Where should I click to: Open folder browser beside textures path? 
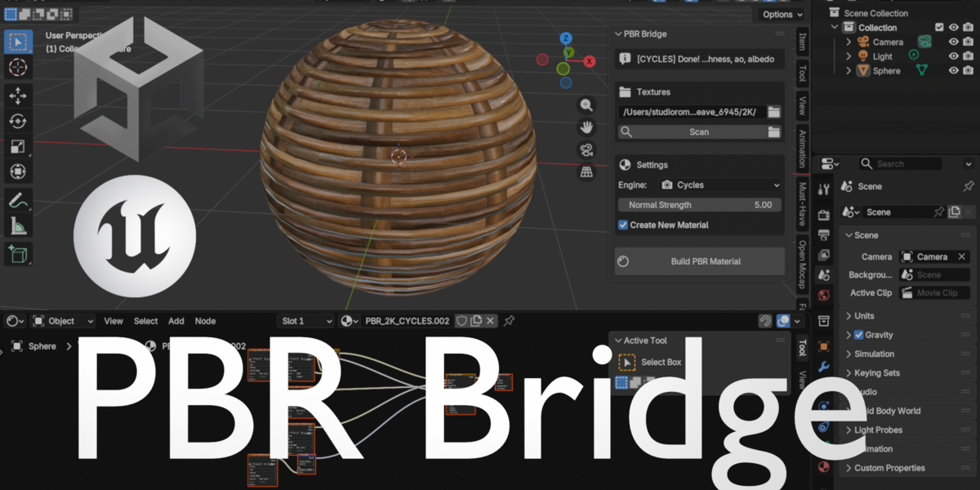774,112
